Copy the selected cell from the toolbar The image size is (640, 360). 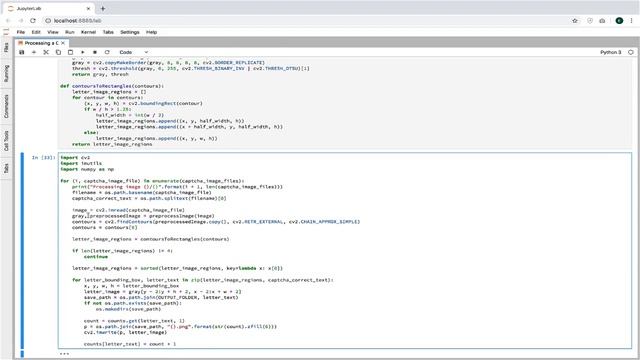point(58,52)
